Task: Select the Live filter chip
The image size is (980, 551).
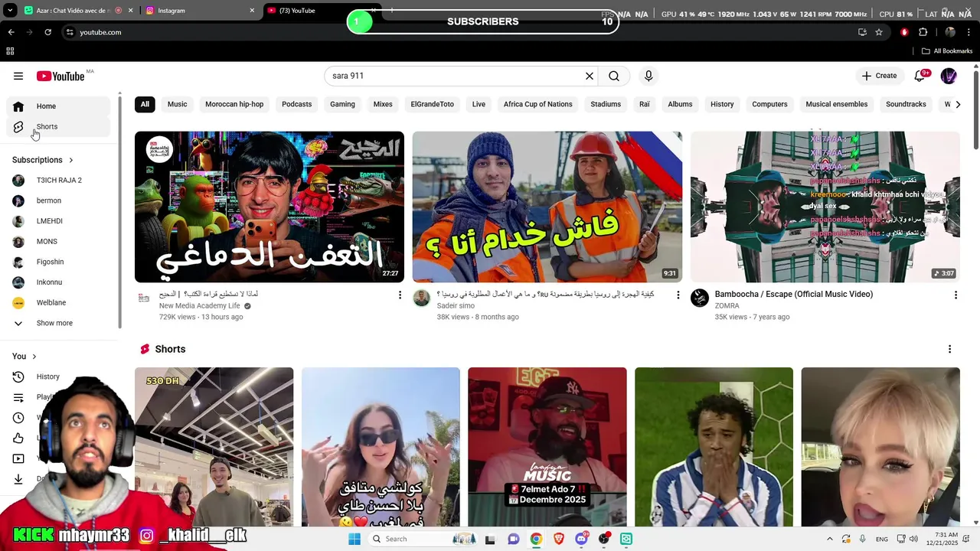Action: coord(479,104)
